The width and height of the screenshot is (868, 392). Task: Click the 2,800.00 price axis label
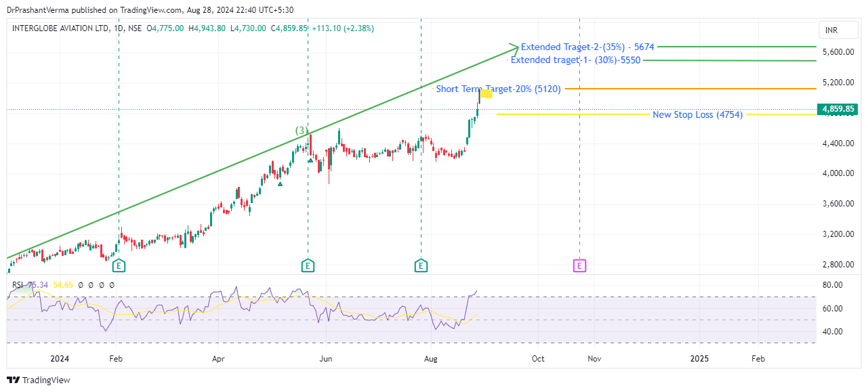838,265
